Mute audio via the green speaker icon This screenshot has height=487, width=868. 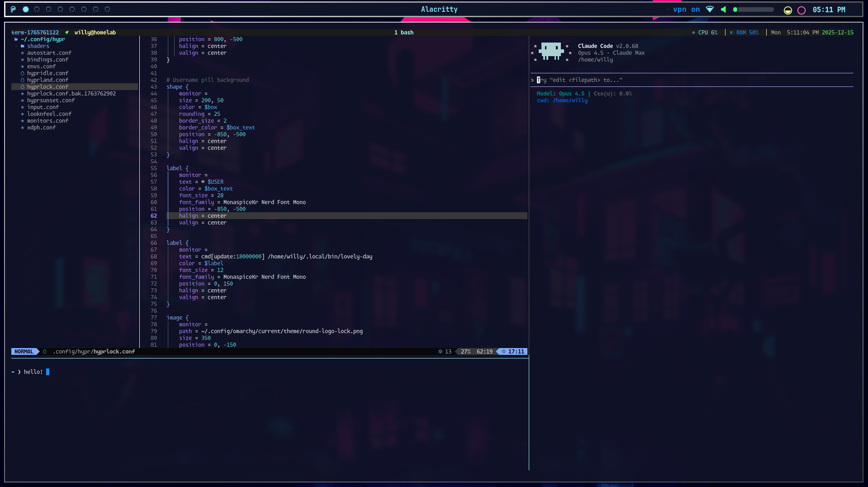[x=723, y=10]
